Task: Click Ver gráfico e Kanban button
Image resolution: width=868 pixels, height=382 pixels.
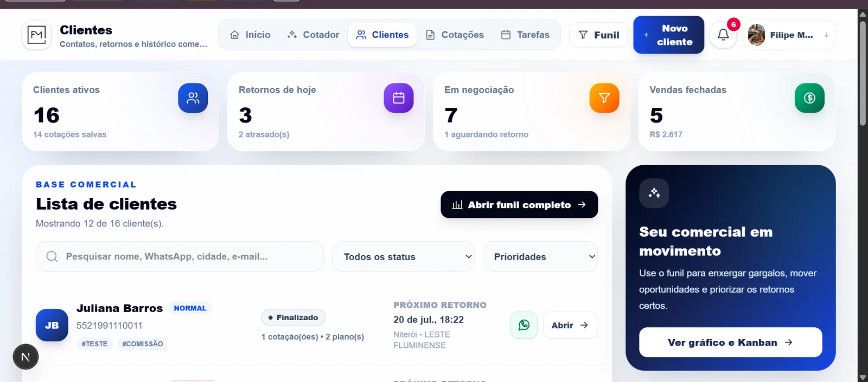Action: [730, 342]
